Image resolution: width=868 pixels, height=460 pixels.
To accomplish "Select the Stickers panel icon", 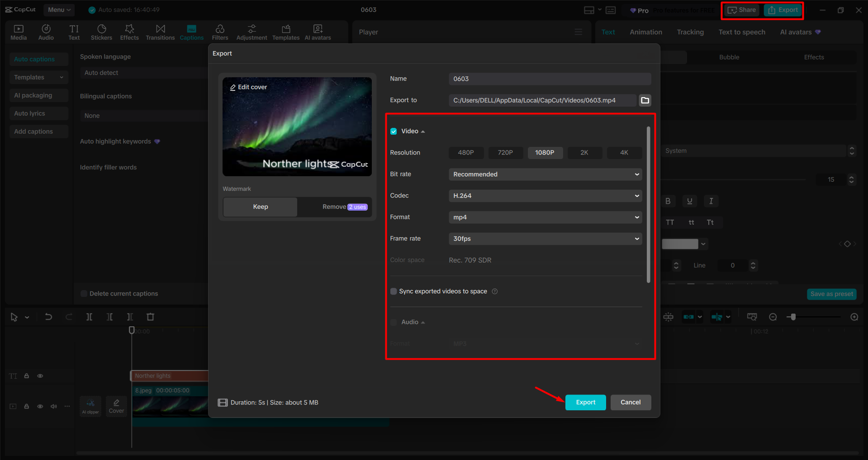I will tap(101, 32).
